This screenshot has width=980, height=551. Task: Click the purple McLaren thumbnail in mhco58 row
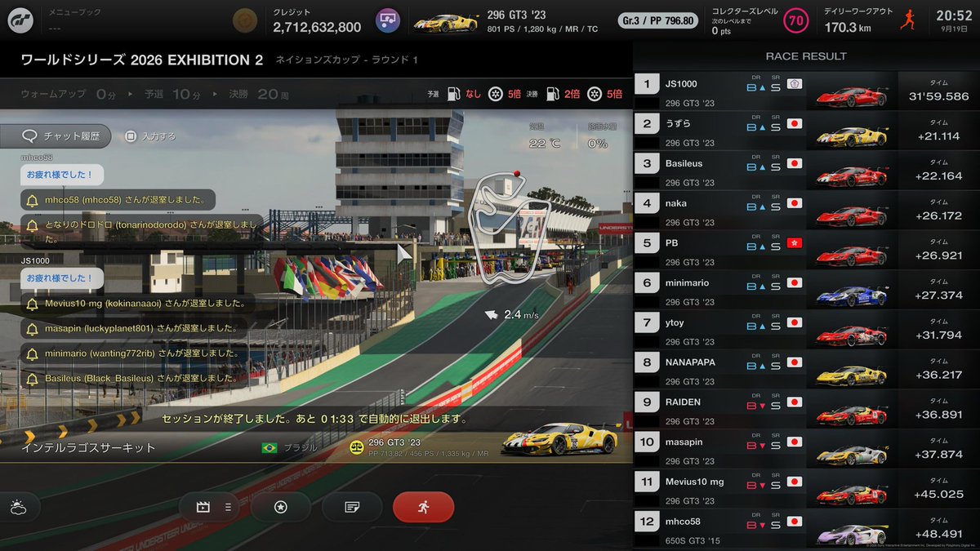pyautogui.click(x=853, y=534)
